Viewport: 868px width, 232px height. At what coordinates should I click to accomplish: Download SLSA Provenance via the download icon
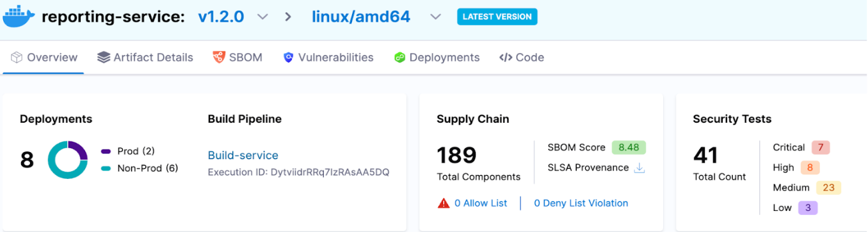click(639, 168)
